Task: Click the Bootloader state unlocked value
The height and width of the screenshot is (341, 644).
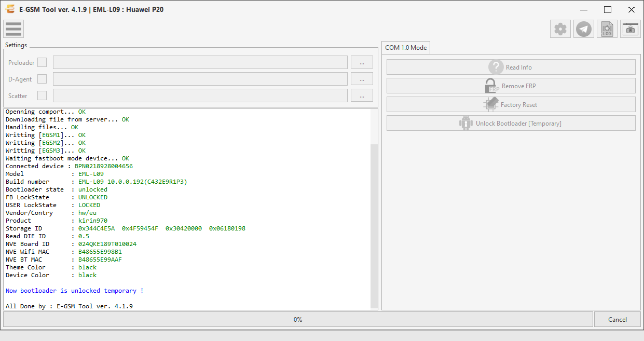Action: (93, 189)
